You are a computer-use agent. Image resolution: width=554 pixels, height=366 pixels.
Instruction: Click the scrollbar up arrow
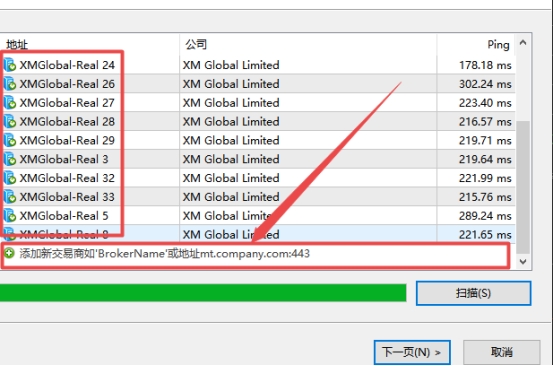(x=523, y=43)
